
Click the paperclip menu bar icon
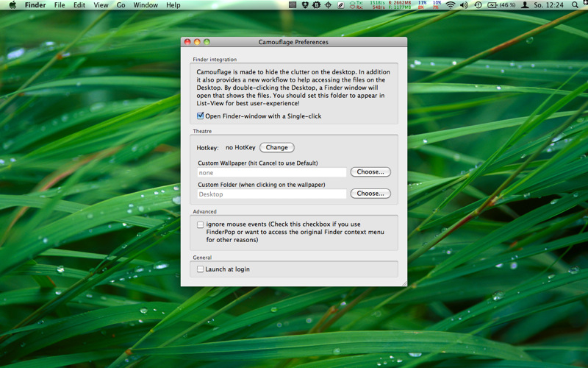(x=340, y=5)
